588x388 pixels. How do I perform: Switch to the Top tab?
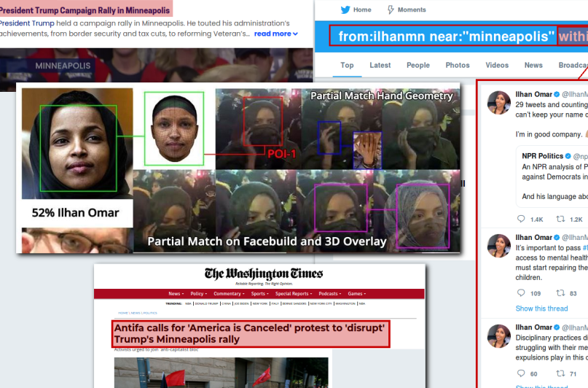coord(347,65)
